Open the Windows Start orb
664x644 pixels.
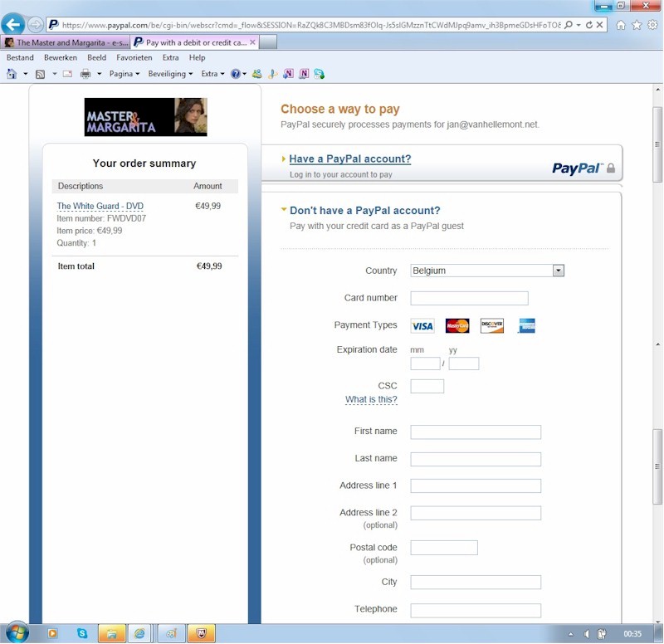pyautogui.click(x=17, y=633)
